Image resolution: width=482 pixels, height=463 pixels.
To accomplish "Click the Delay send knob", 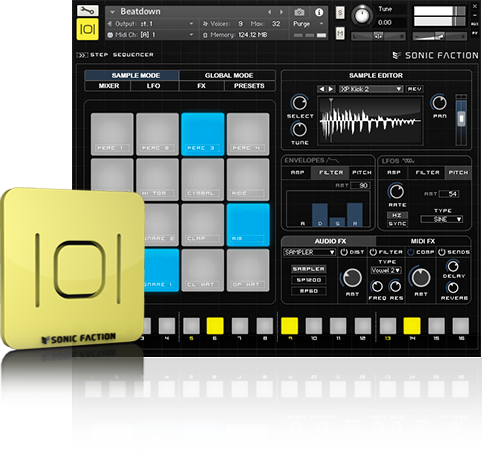I will tap(453, 266).
